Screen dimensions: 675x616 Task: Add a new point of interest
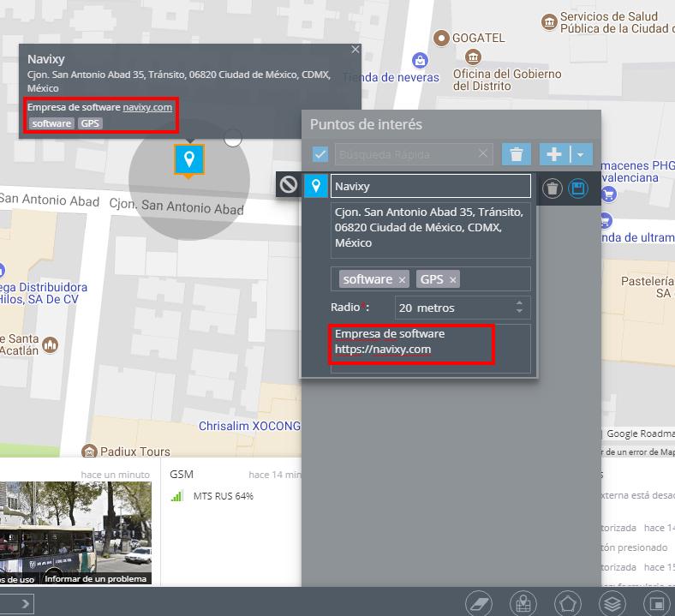click(554, 154)
